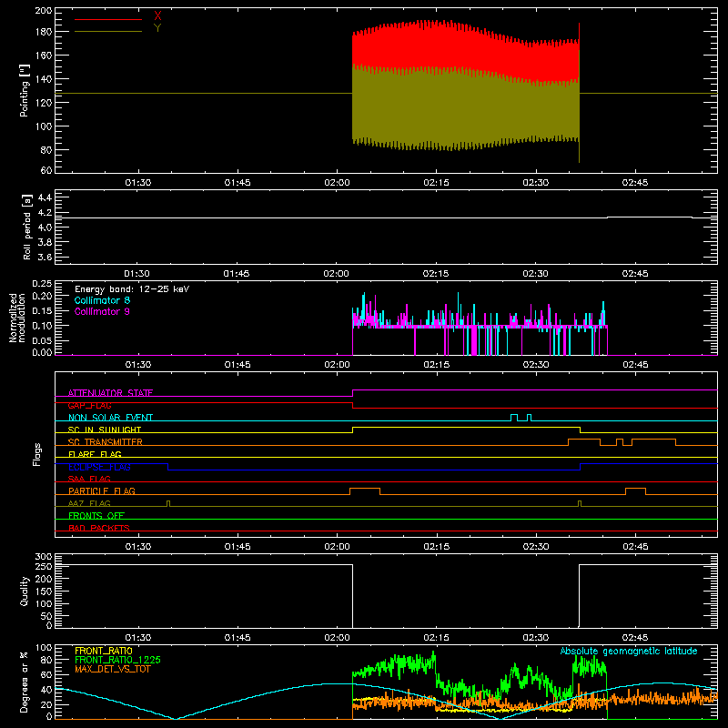Click the GAP_FLAG label
The height and width of the screenshot is (728, 728).
coord(89,405)
